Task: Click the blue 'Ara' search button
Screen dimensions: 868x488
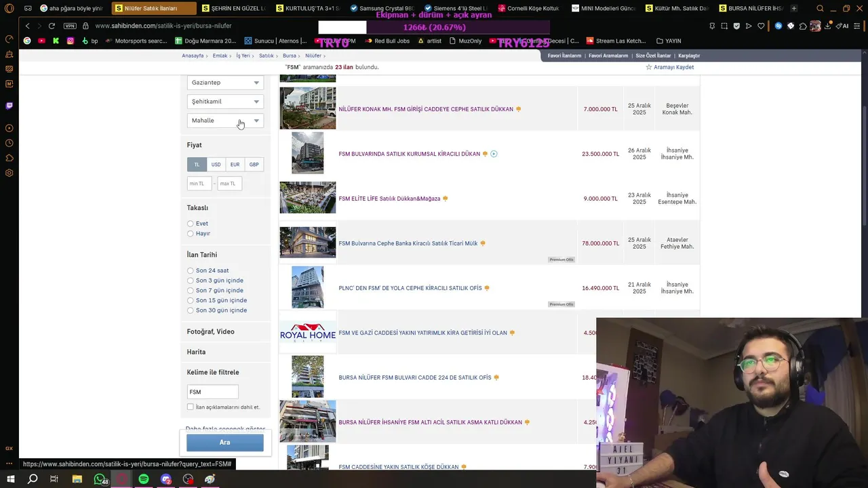Action: (225, 443)
